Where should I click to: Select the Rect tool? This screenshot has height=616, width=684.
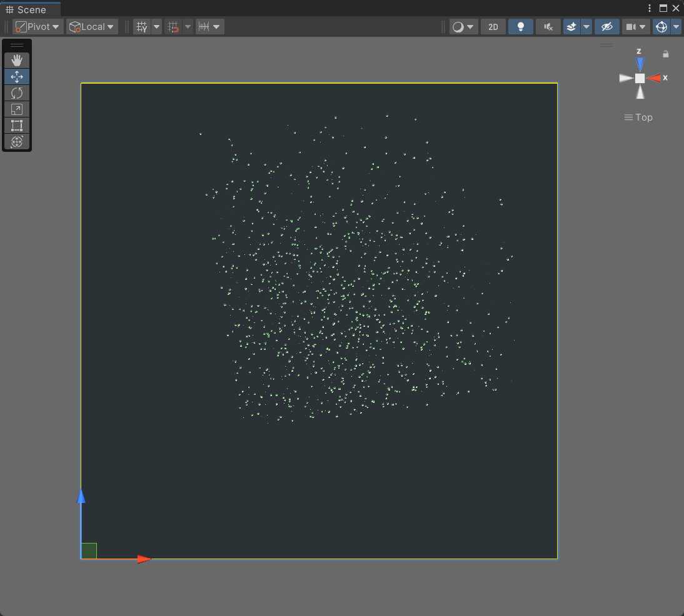[x=17, y=126]
